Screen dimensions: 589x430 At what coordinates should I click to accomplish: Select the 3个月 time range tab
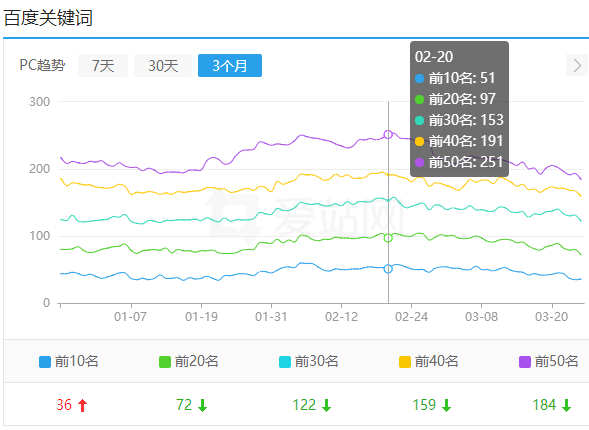click(x=230, y=66)
